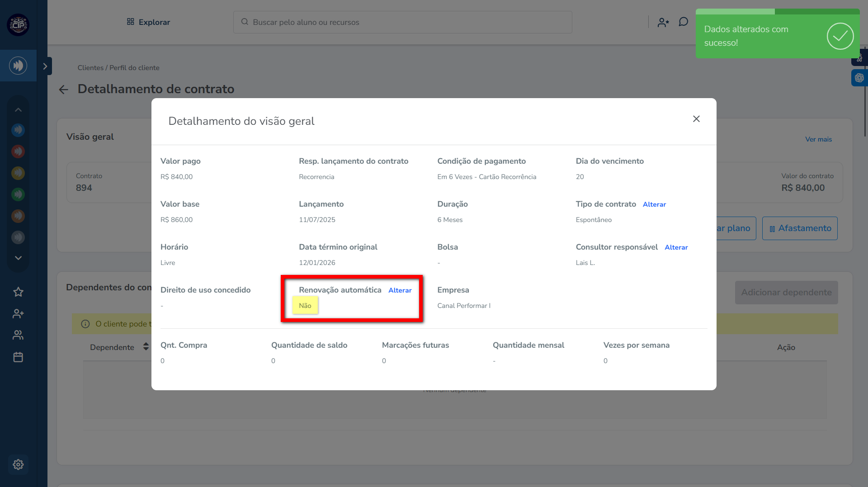Open the calendar icon in sidebar
Viewport: 868px width, 487px height.
point(18,357)
